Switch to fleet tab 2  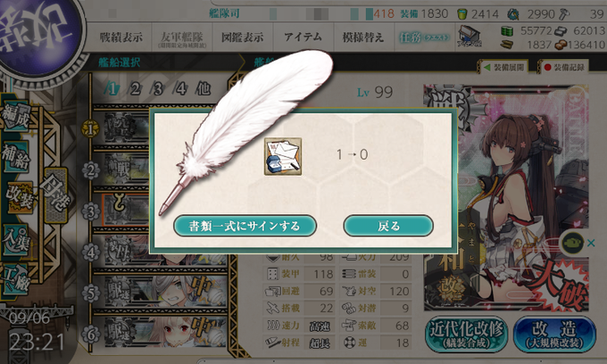click(135, 89)
